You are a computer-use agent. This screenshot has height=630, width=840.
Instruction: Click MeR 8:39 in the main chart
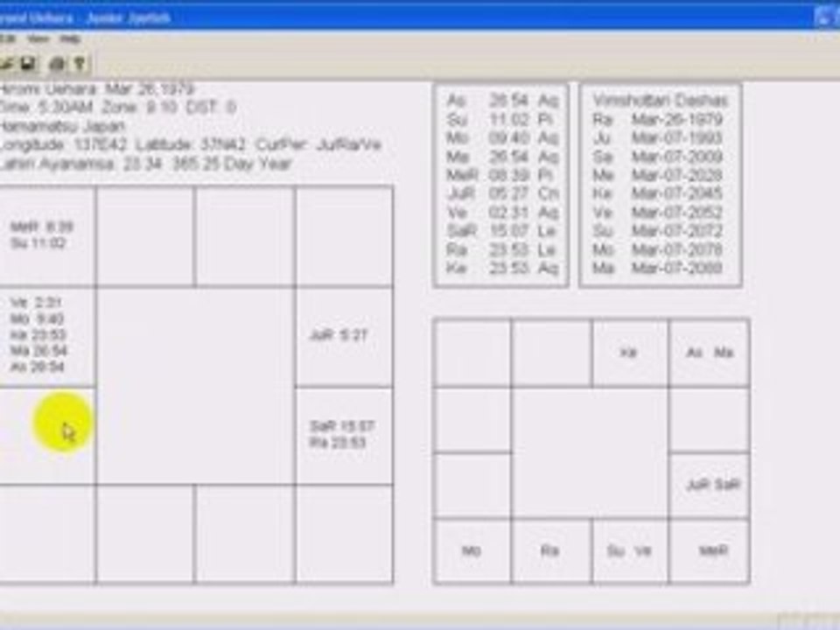[x=42, y=227]
